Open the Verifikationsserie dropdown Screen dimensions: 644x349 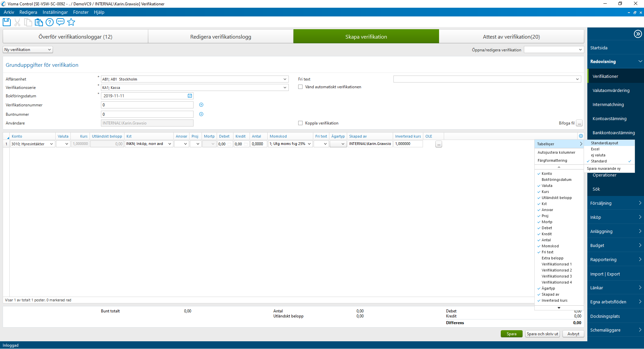pyautogui.click(x=285, y=87)
